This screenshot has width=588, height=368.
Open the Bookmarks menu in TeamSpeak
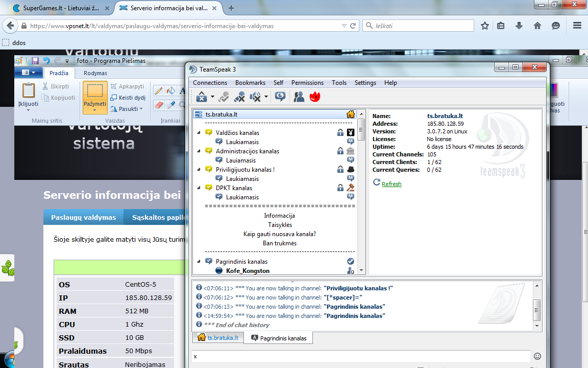250,83
